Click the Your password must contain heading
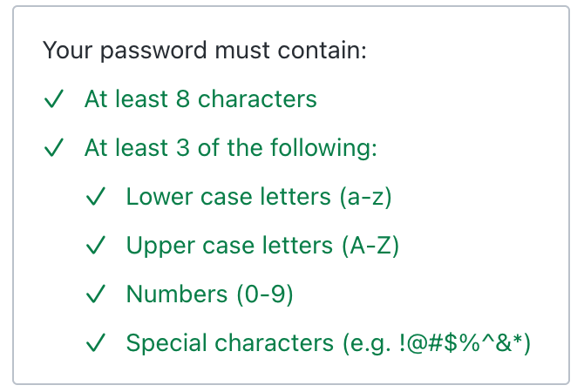The image size is (584, 392). coord(205,51)
